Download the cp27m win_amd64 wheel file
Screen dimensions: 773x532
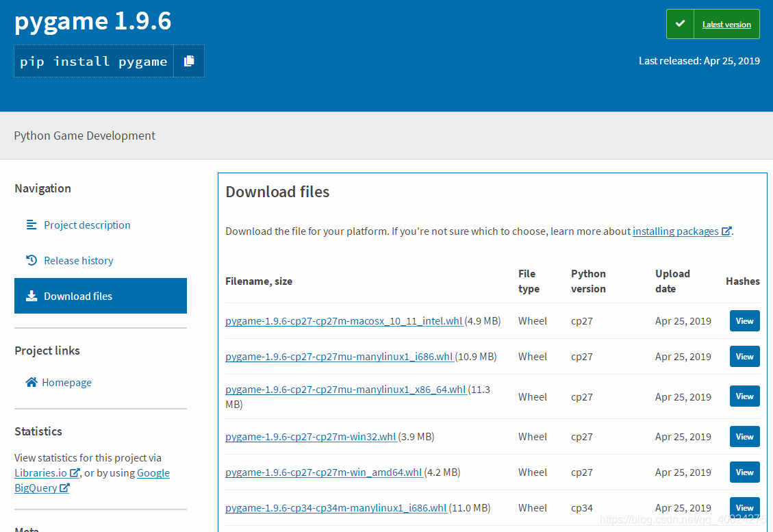pyautogui.click(x=324, y=472)
